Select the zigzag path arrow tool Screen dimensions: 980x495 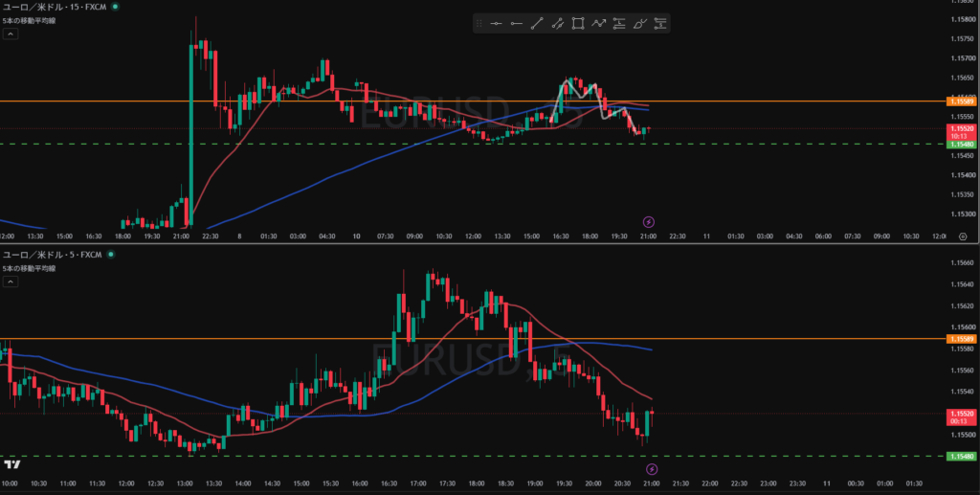[599, 24]
